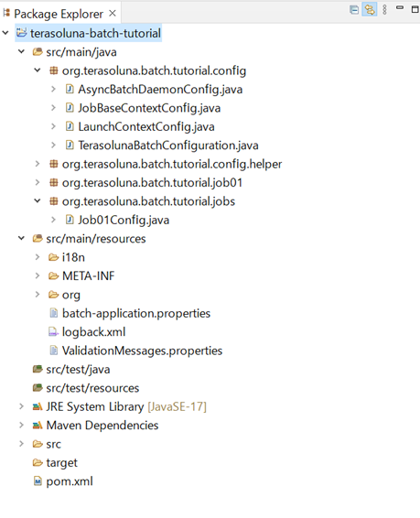Viewport: 420px width, 518px height.
Task: Click the org folder icon
Action: (x=53, y=295)
